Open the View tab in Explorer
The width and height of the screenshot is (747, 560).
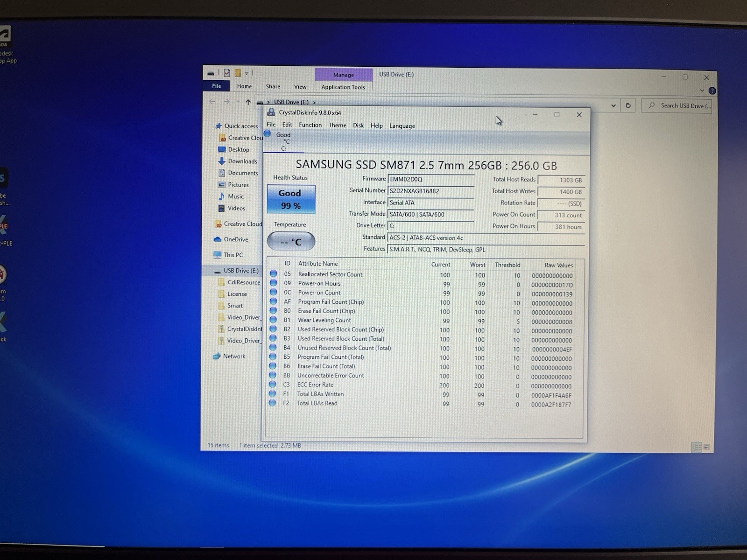(300, 87)
